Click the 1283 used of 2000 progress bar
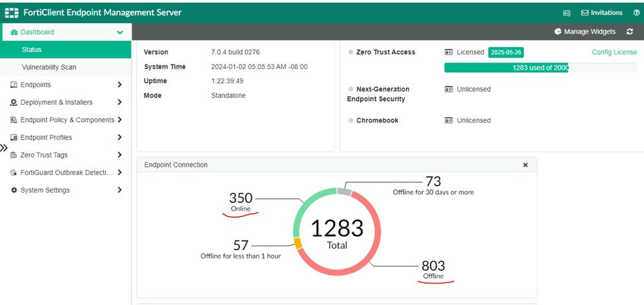 [541, 68]
